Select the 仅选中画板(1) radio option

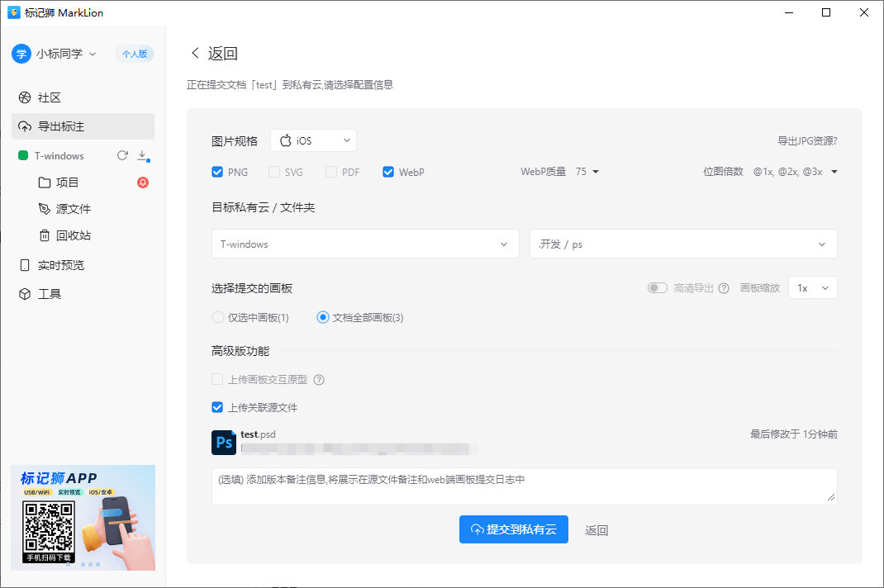pyautogui.click(x=217, y=317)
